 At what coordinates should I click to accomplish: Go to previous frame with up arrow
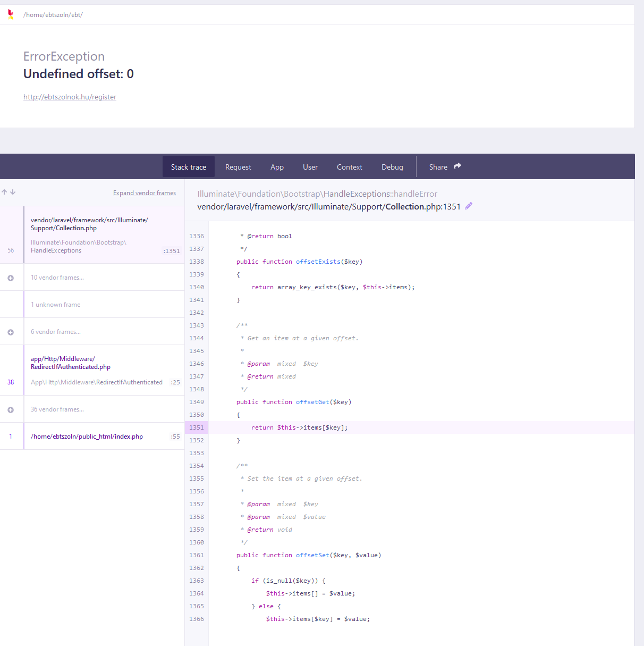[x=4, y=192]
